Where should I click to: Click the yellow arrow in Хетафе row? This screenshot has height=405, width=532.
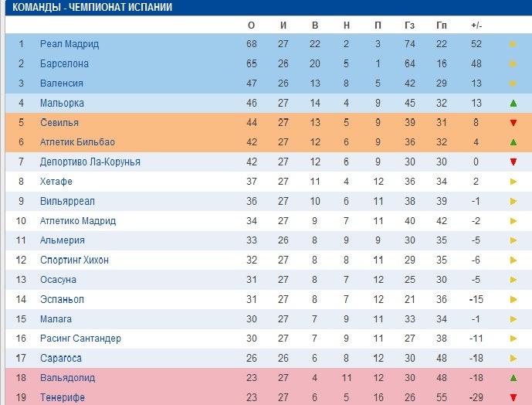click(x=513, y=182)
